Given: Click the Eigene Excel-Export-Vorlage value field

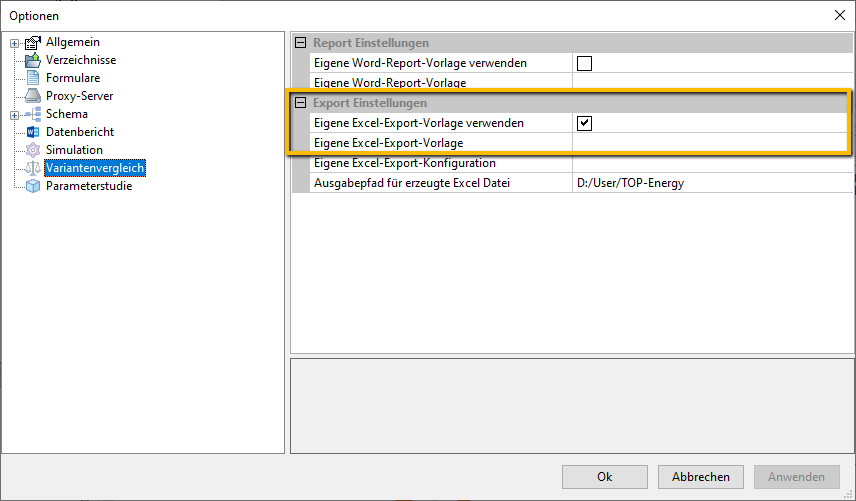Looking at the screenshot, I should coord(710,143).
